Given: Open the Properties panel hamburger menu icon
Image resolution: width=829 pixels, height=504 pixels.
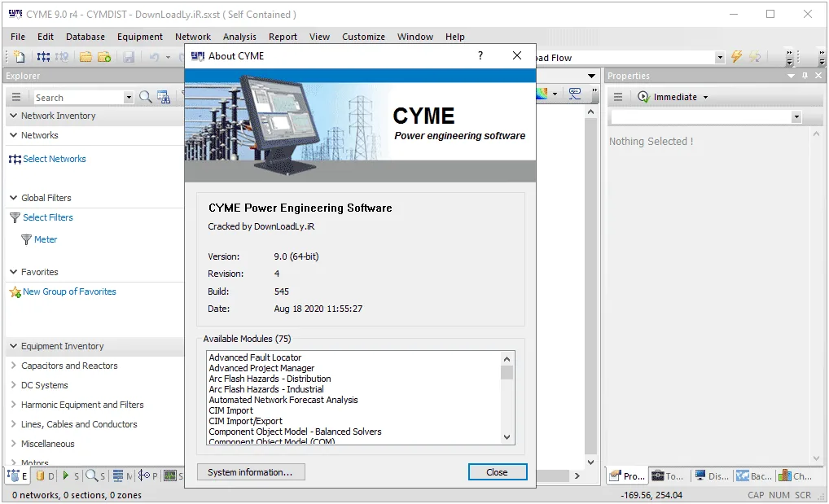Looking at the screenshot, I should coord(617,97).
